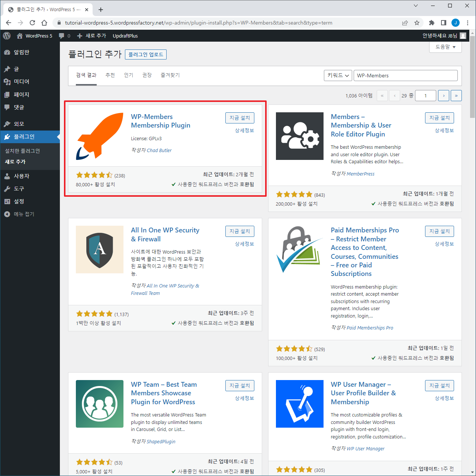Reload page with browser refresh icon

pyautogui.click(x=32, y=23)
